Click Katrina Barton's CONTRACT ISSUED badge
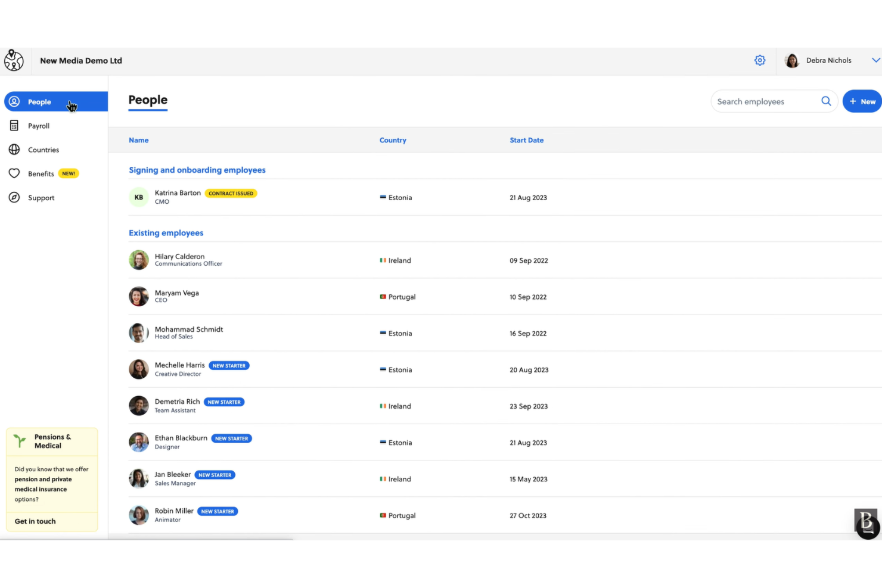 click(x=231, y=193)
